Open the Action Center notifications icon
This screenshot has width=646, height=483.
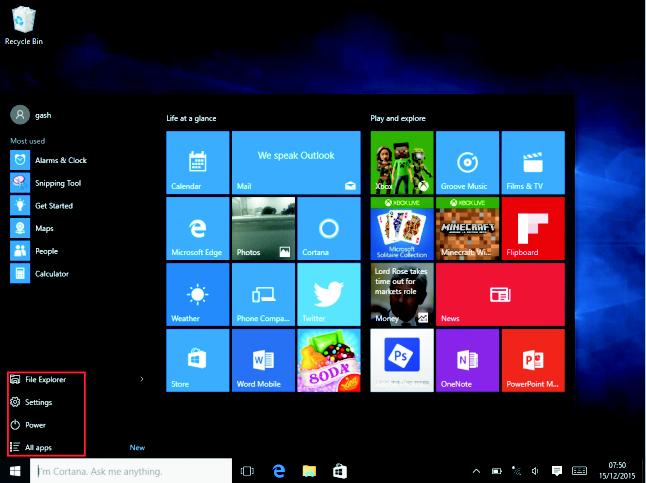click(x=557, y=471)
